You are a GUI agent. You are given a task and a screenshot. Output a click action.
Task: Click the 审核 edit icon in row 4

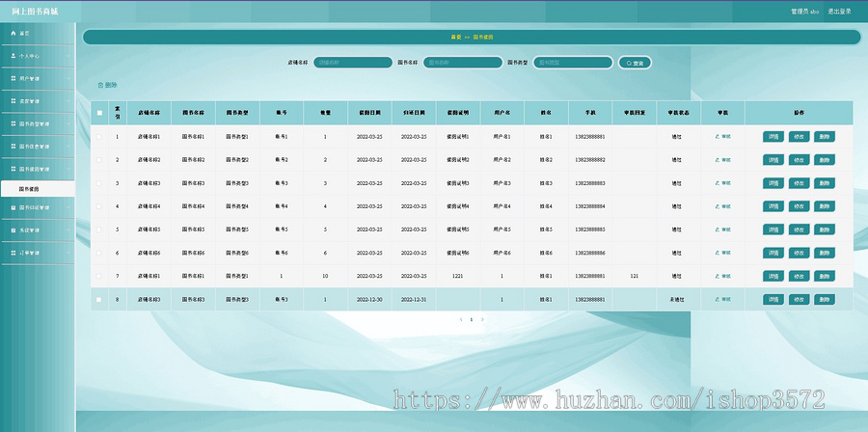tap(717, 205)
